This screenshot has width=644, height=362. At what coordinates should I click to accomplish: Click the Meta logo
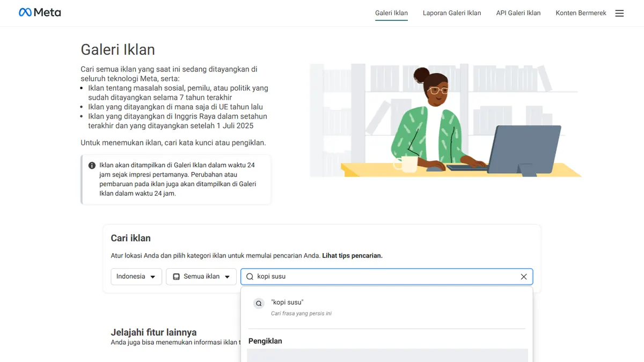[40, 12]
